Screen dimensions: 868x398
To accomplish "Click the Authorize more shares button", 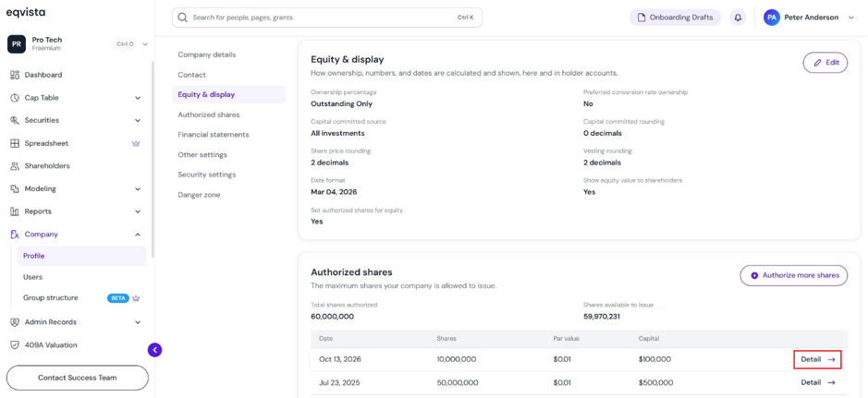I will pyautogui.click(x=793, y=275).
